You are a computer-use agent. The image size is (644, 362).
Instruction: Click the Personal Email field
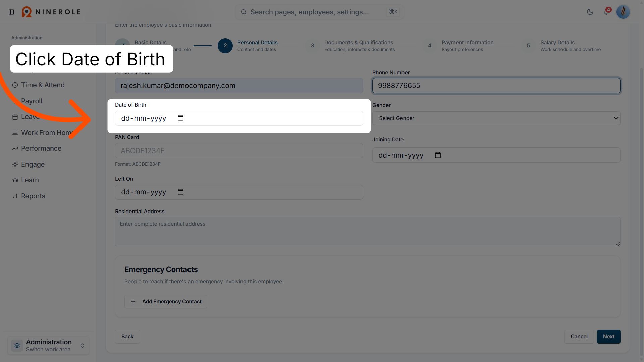point(239,86)
